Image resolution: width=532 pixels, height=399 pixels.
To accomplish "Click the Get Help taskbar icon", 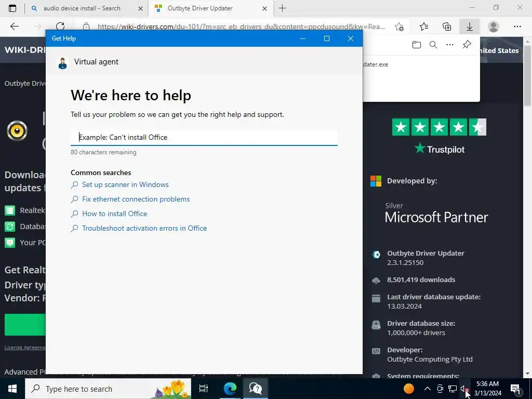I will (256, 389).
